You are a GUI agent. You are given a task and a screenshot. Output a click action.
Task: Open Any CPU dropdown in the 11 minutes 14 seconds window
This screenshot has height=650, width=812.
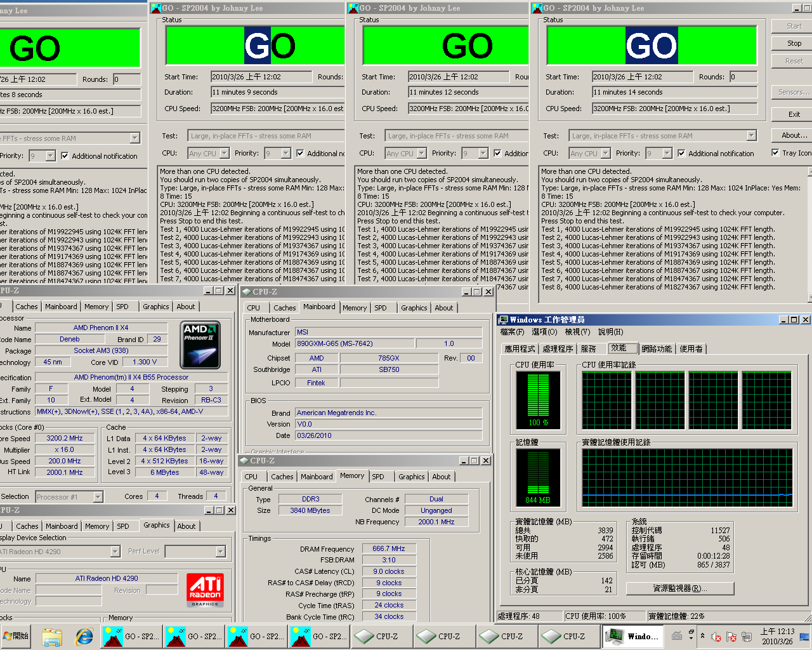(x=605, y=153)
